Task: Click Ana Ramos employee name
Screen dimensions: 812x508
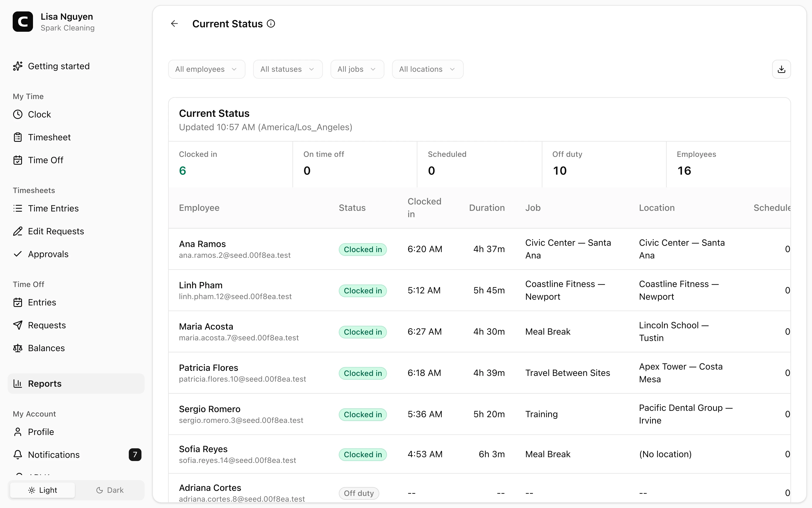Action: 202,244
